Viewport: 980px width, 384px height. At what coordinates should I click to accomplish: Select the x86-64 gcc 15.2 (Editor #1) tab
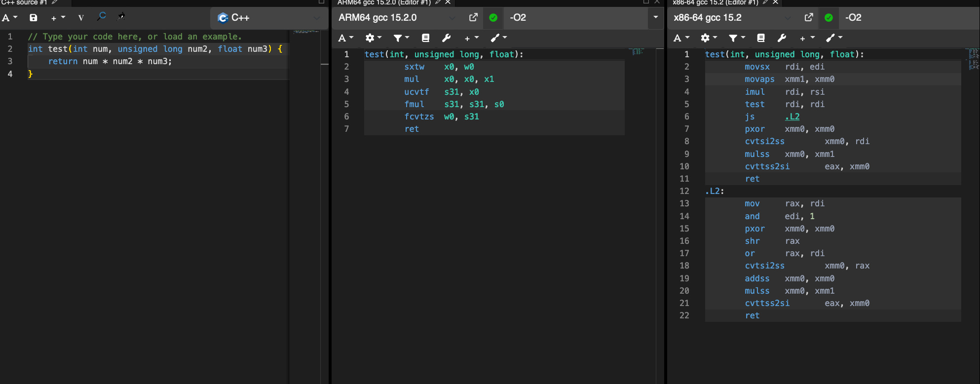tap(716, 2)
